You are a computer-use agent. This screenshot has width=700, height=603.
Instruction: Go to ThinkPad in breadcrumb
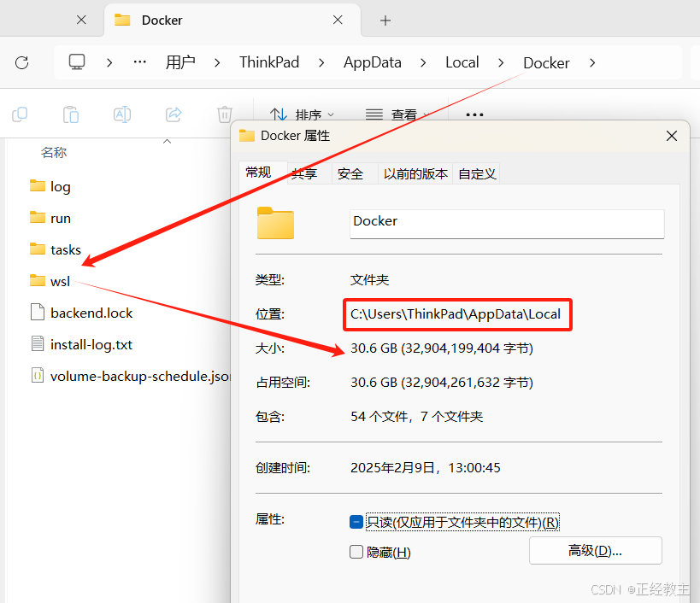[x=269, y=62]
